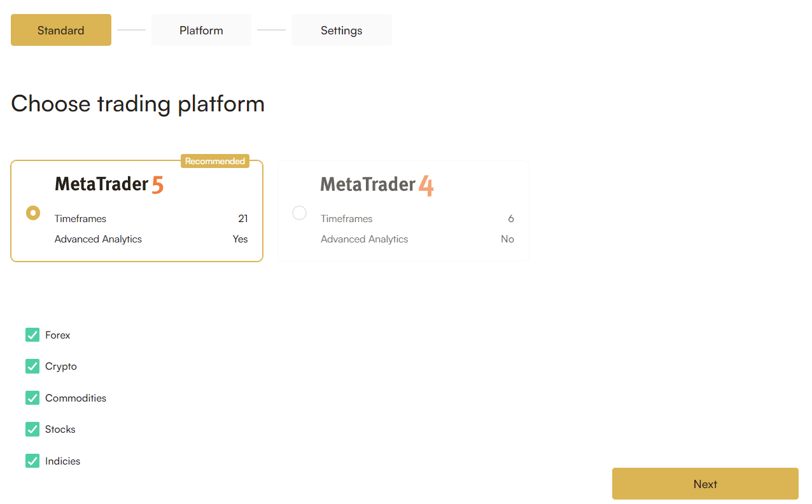Screen dimensions: 812x504
Task: Toggle the Stocks checkbox
Action: click(32, 430)
